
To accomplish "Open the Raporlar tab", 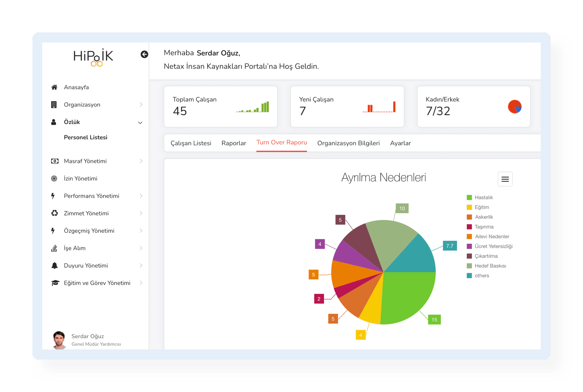I will tap(234, 143).
